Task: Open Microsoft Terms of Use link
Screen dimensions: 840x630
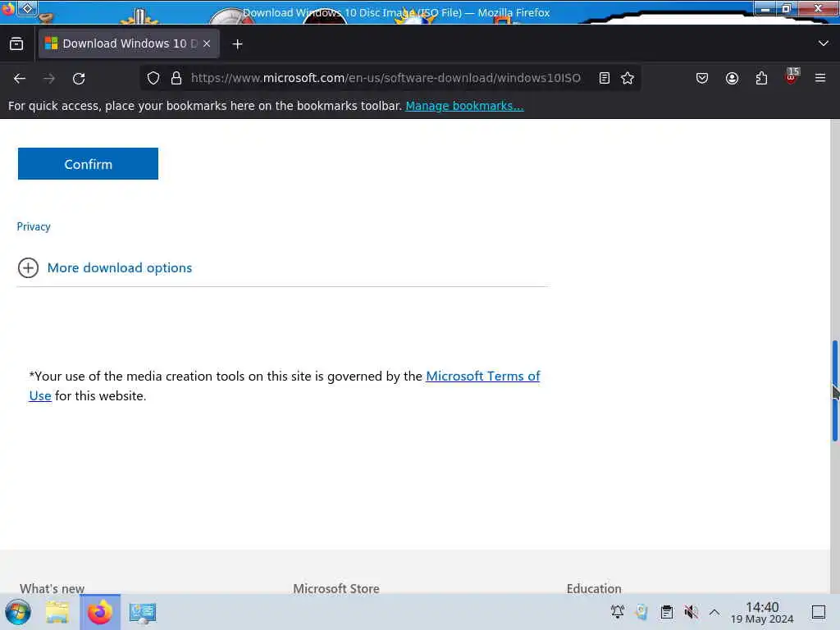Action: coord(482,376)
